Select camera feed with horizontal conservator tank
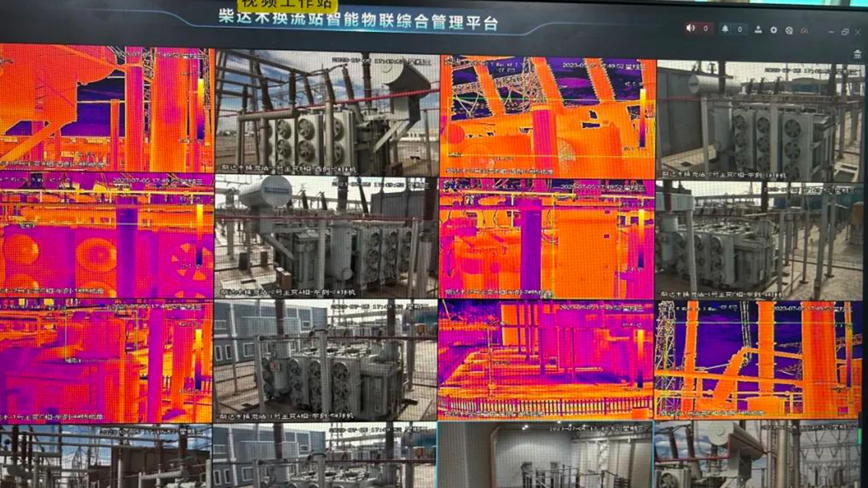The width and height of the screenshot is (868, 488). click(x=325, y=236)
